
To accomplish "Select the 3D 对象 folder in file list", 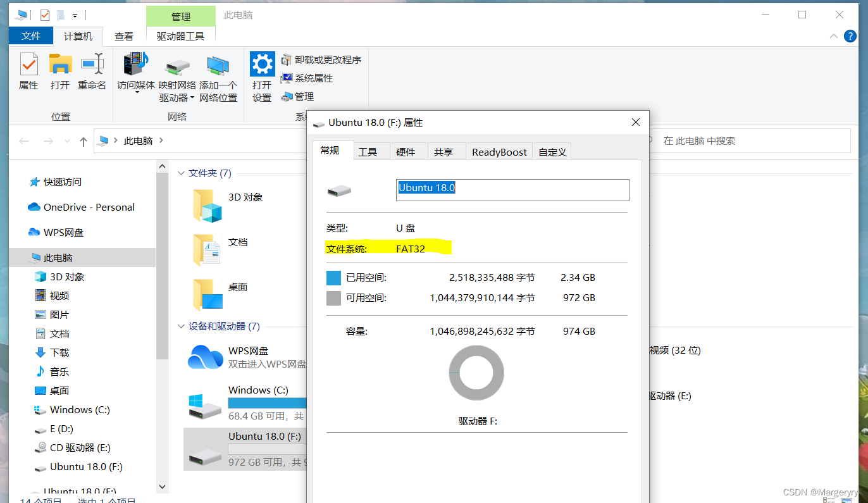I will 228,205.
